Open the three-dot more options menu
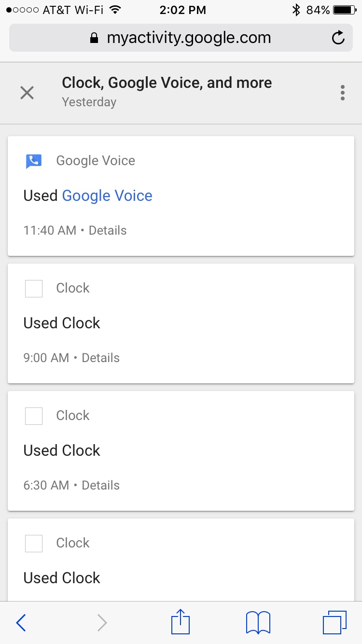The width and height of the screenshot is (362, 644). point(342,93)
